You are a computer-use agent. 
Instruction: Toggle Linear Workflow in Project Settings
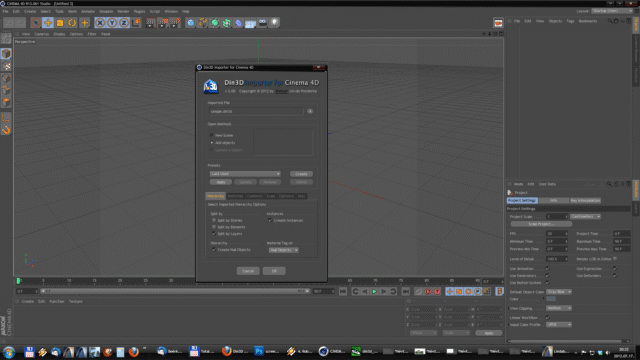[548, 317]
